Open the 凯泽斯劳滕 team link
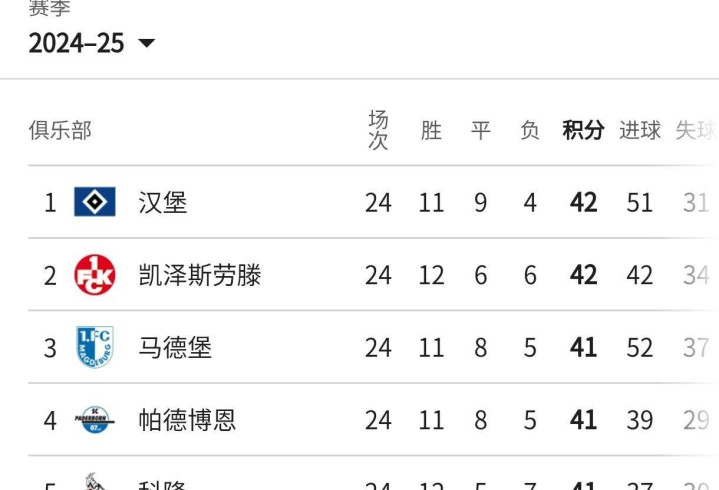 click(x=200, y=275)
